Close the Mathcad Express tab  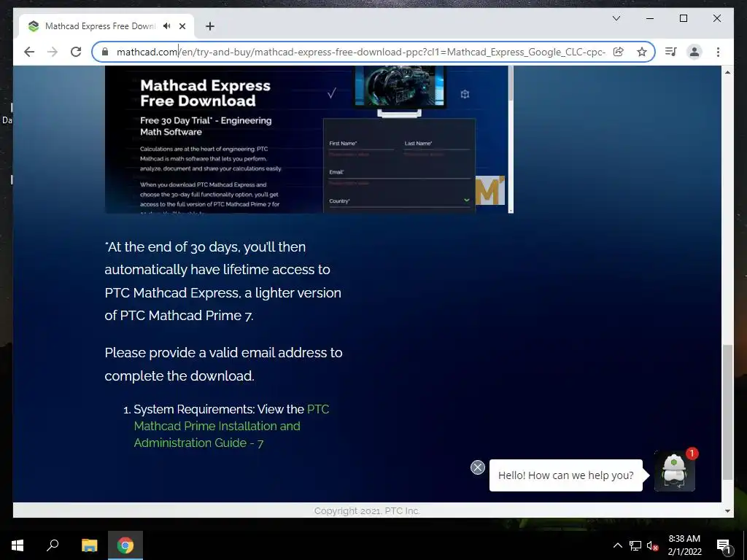point(182,26)
